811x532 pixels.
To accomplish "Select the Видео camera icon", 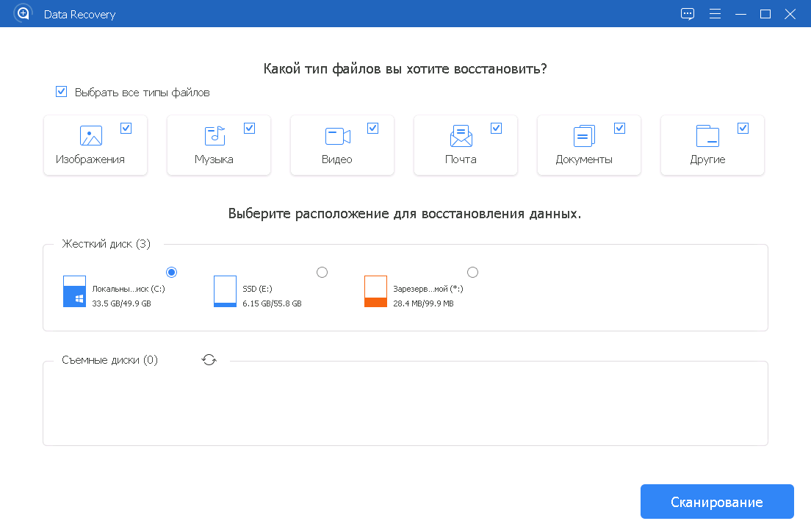I will pos(337,135).
